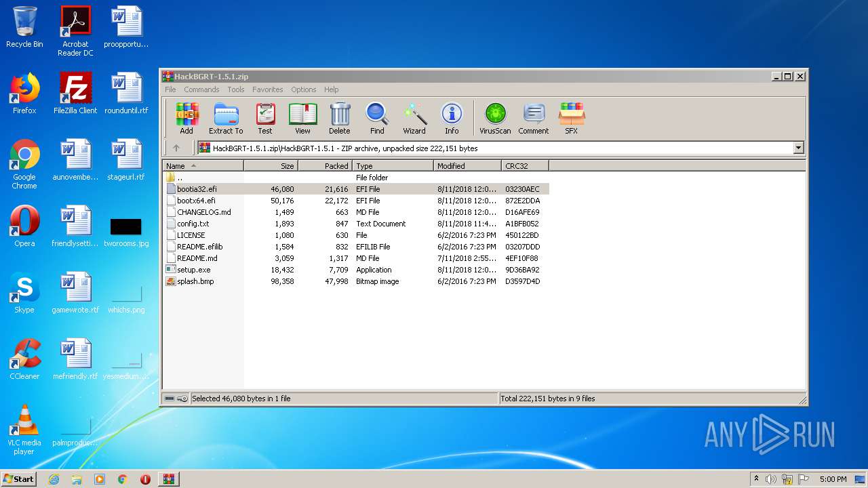Show hidden tray icons arrow
Screen dimensions: 868x488
756,479
